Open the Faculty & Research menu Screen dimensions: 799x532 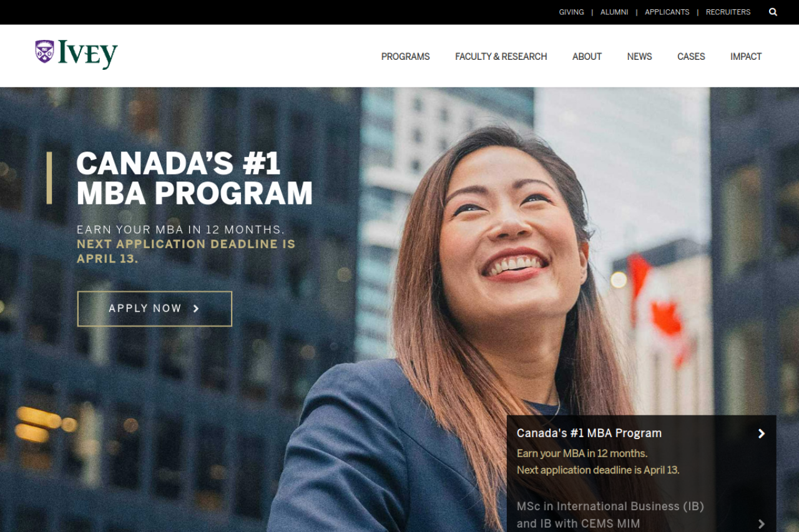501,57
